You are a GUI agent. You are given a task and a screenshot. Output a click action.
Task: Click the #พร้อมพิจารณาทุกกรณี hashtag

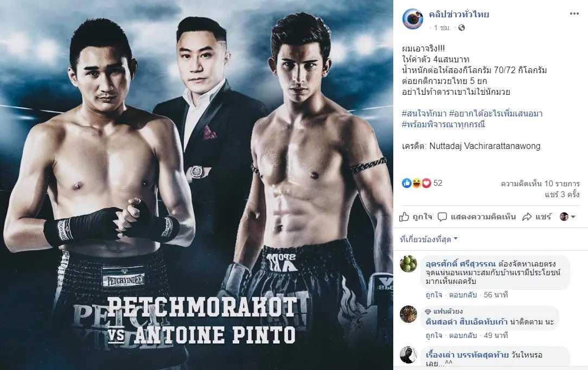444,125
